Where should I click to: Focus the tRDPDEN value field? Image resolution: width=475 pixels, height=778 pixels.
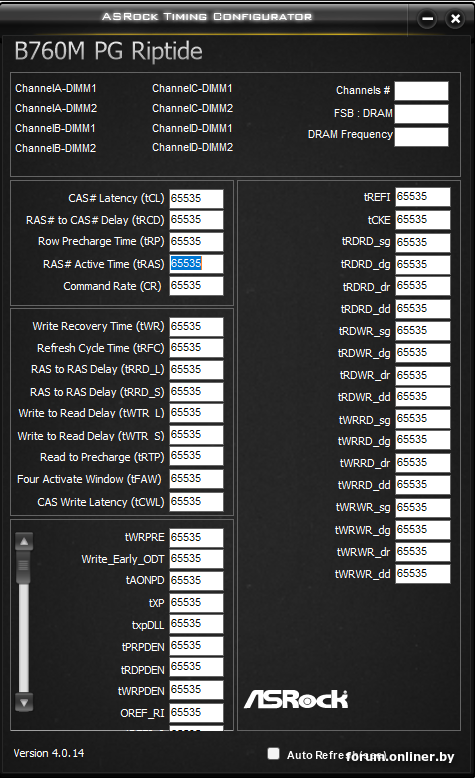pos(196,667)
